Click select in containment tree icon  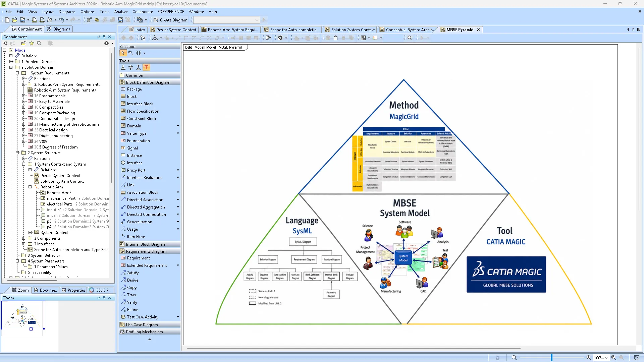[x=143, y=38]
